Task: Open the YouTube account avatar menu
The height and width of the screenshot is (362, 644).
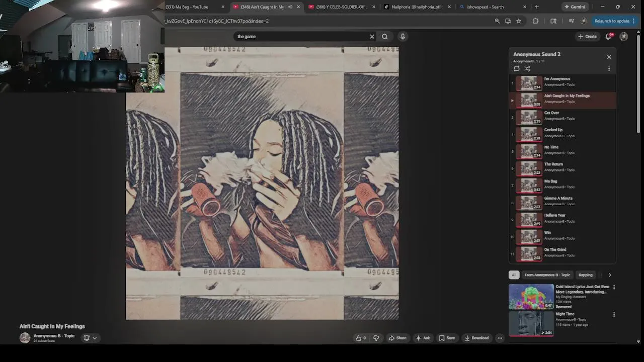Action: (624, 36)
